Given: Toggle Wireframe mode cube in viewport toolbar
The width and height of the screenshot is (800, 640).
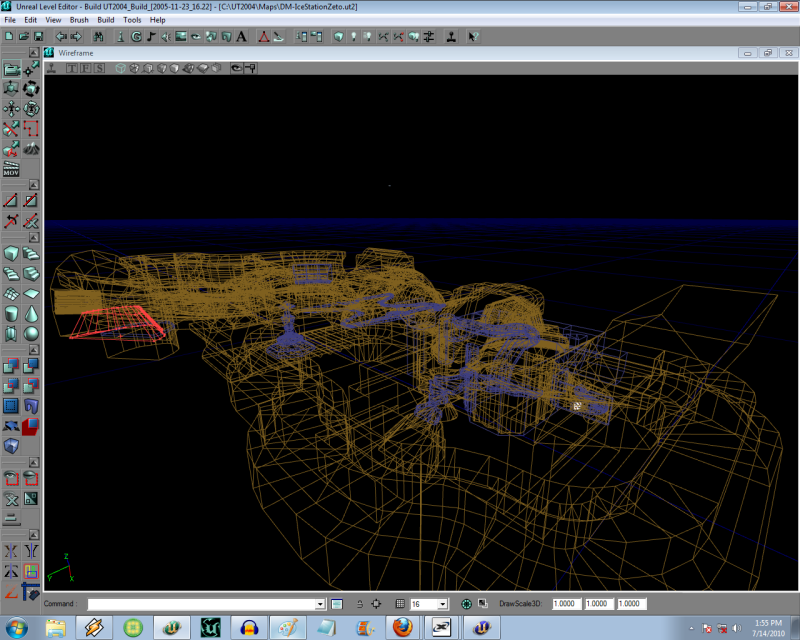Looking at the screenshot, I should (120, 68).
